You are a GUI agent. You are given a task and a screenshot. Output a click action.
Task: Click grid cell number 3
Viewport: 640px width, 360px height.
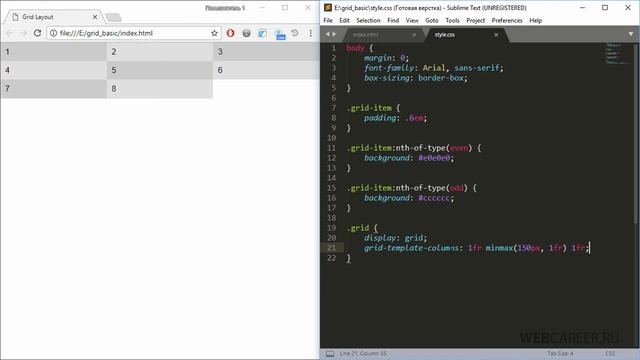tap(266, 52)
